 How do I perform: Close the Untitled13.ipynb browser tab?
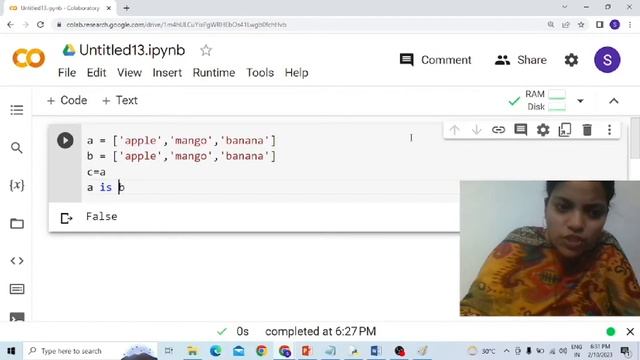[x=109, y=8]
